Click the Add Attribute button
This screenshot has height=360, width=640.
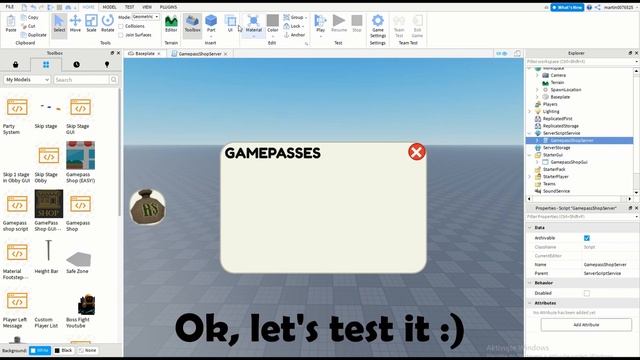[x=586, y=325]
